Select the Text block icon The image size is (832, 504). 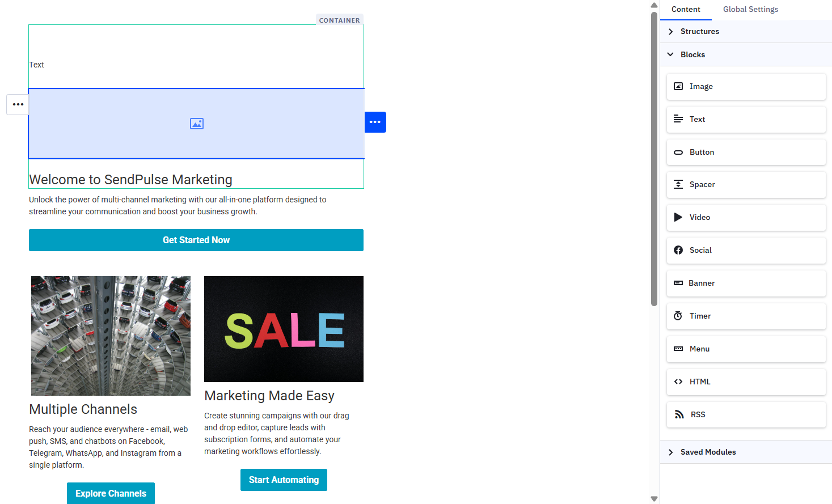(x=678, y=119)
